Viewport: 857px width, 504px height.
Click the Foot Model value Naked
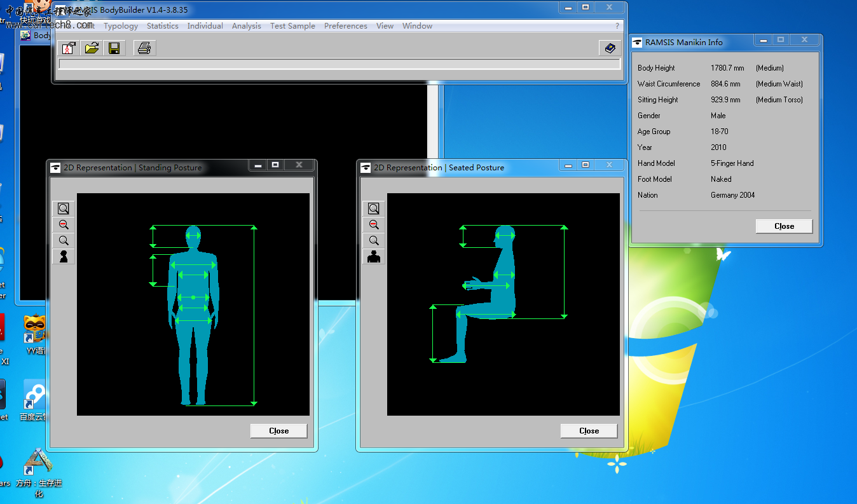pos(721,179)
